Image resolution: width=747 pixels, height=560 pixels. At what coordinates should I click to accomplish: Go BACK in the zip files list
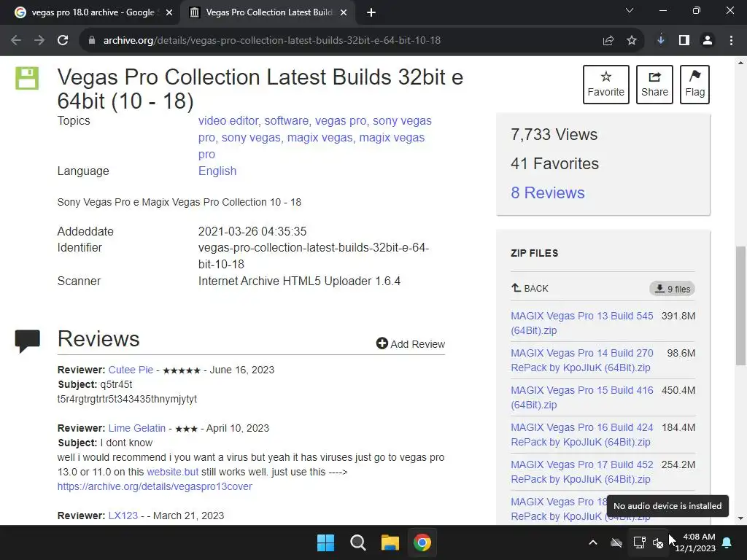pyautogui.click(x=530, y=288)
